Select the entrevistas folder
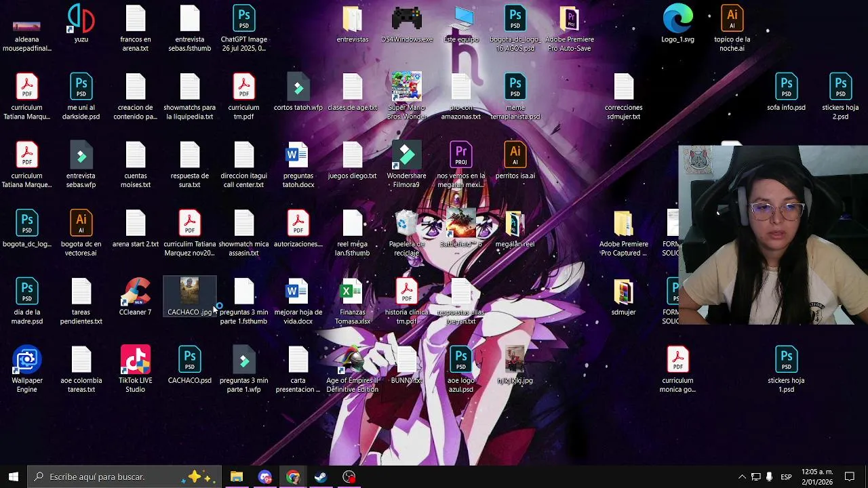The image size is (868, 488). click(x=352, y=24)
